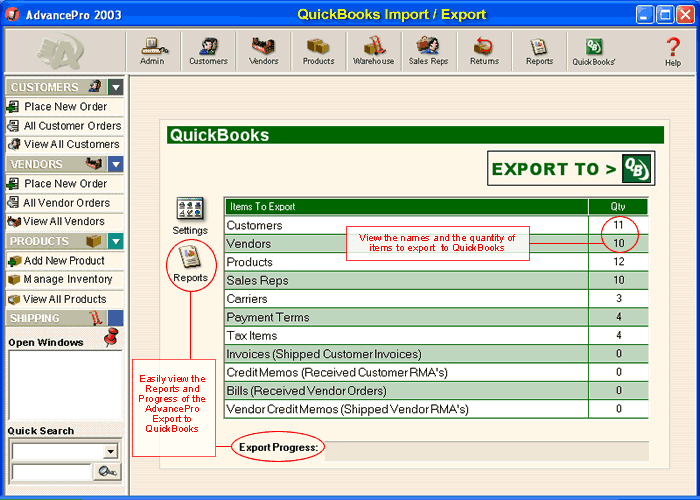Viewport: 700px width, 500px height.
Task: Open All Vendor Orders
Action: [65, 203]
